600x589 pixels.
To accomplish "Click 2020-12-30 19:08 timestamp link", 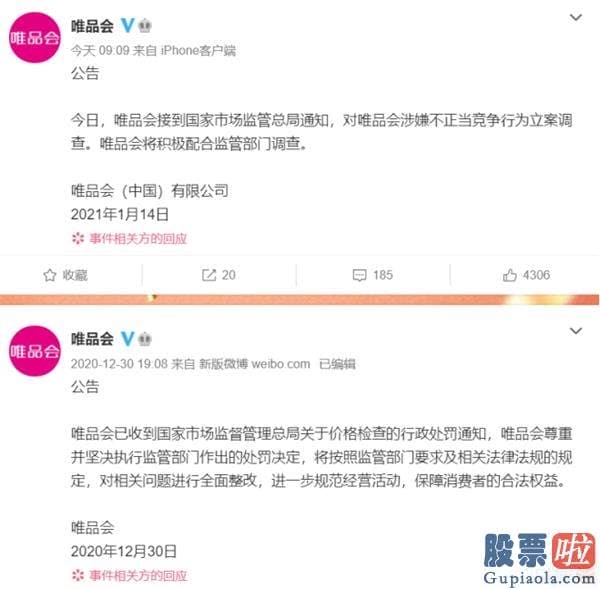I will [x=119, y=364].
